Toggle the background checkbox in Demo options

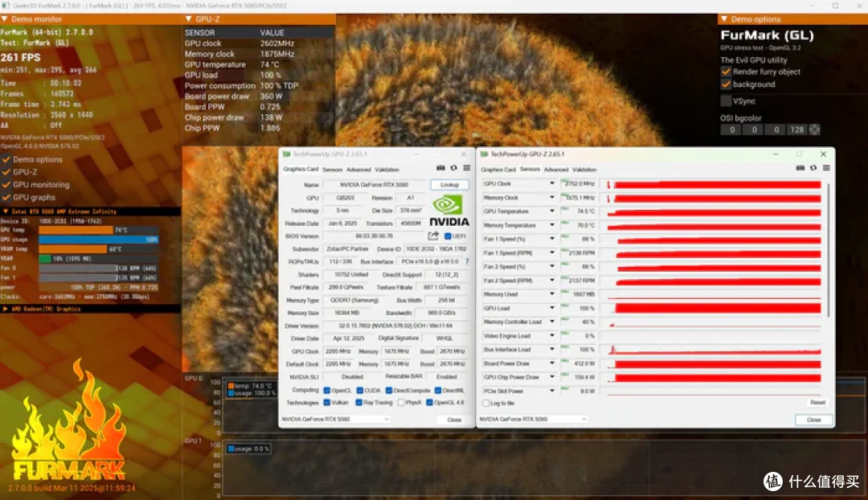(726, 84)
